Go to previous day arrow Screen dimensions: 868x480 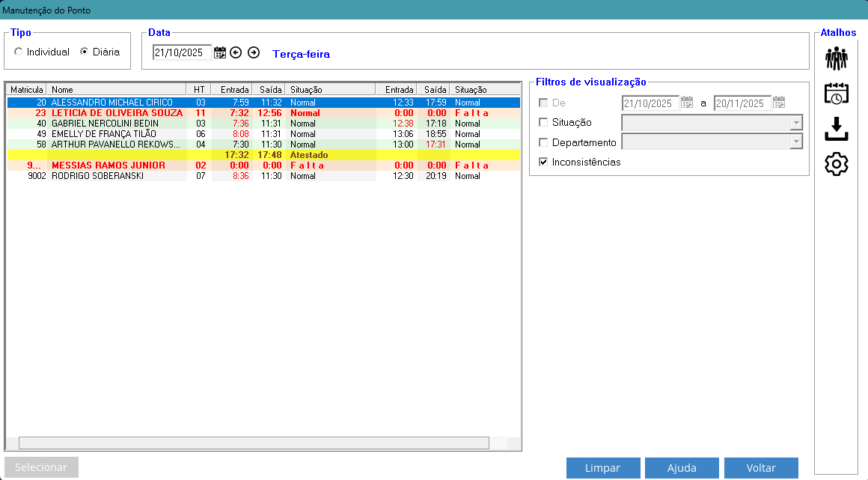point(236,52)
